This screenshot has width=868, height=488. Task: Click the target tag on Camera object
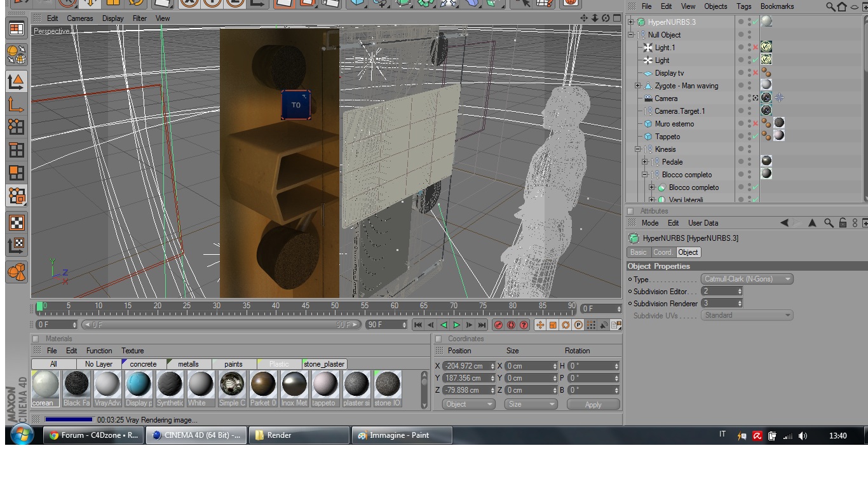pyautogui.click(x=779, y=98)
